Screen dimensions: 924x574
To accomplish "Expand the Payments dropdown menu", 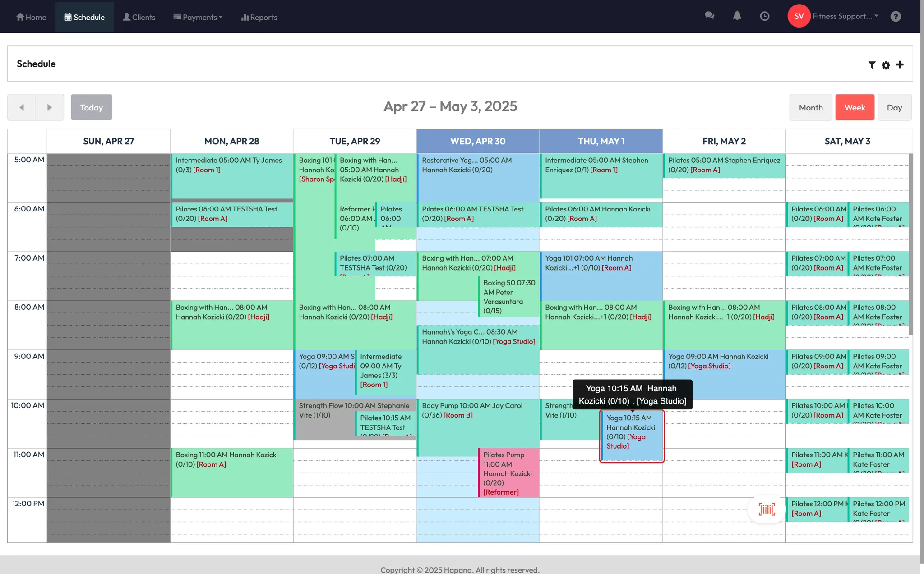I will [198, 17].
